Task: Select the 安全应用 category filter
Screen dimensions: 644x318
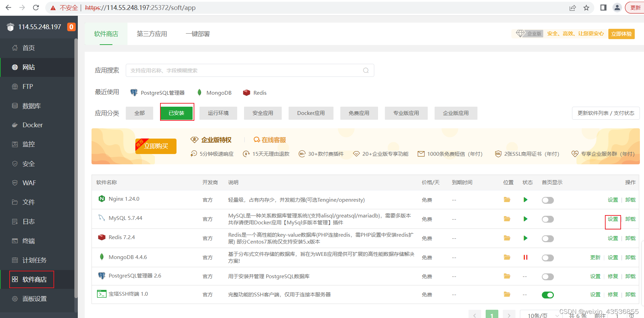Action: [263, 113]
